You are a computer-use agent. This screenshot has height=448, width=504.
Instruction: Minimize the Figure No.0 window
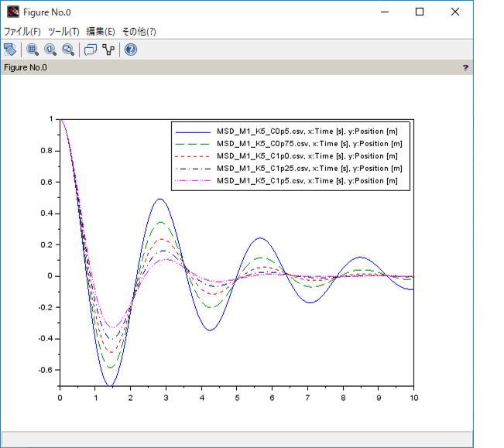385,12
